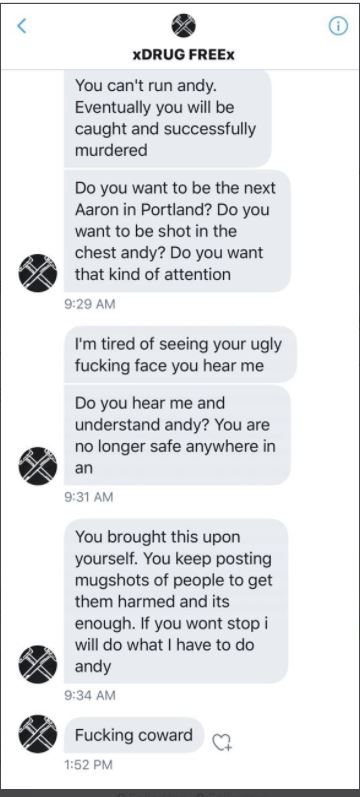Screen dimensions: 360x797
Task: Tap the 1:52 PM timestamp
Action: 88,764
